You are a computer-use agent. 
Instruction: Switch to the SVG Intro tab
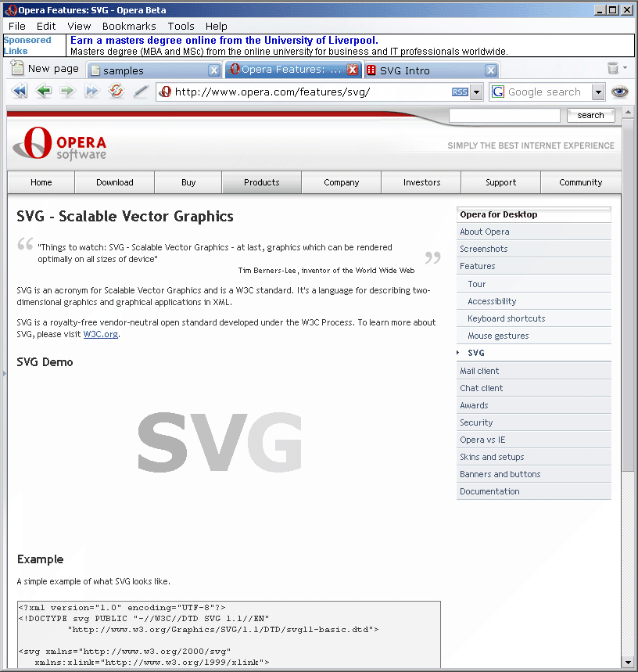(x=431, y=70)
